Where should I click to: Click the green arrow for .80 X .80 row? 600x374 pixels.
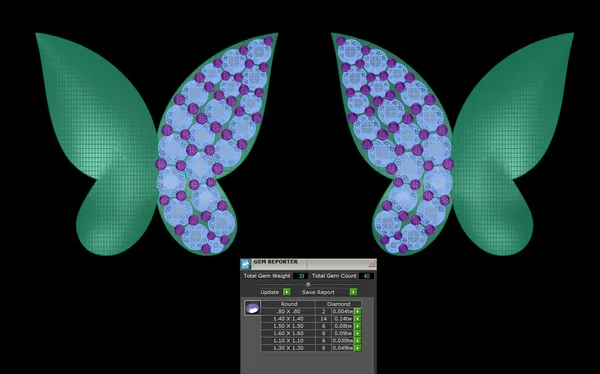coord(357,311)
